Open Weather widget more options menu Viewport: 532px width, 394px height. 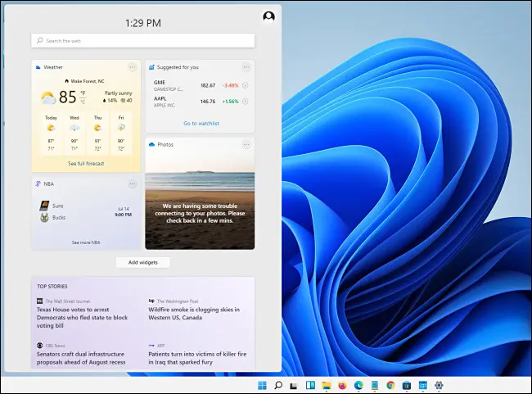click(x=132, y=67)
